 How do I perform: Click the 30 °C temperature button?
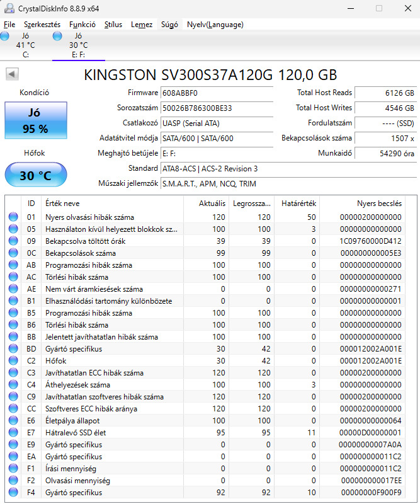[36, 175]
